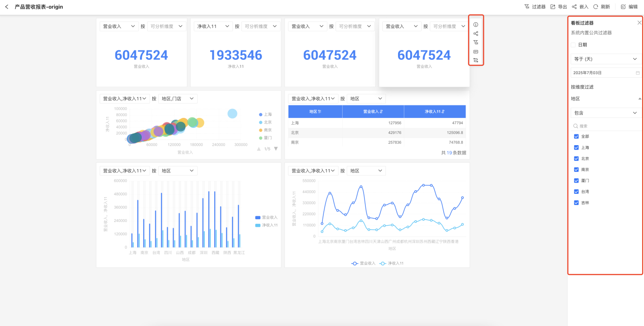Click the 搜索 field in region filter
This screenshot has height=326, width=644.
[x=608, y=126]
